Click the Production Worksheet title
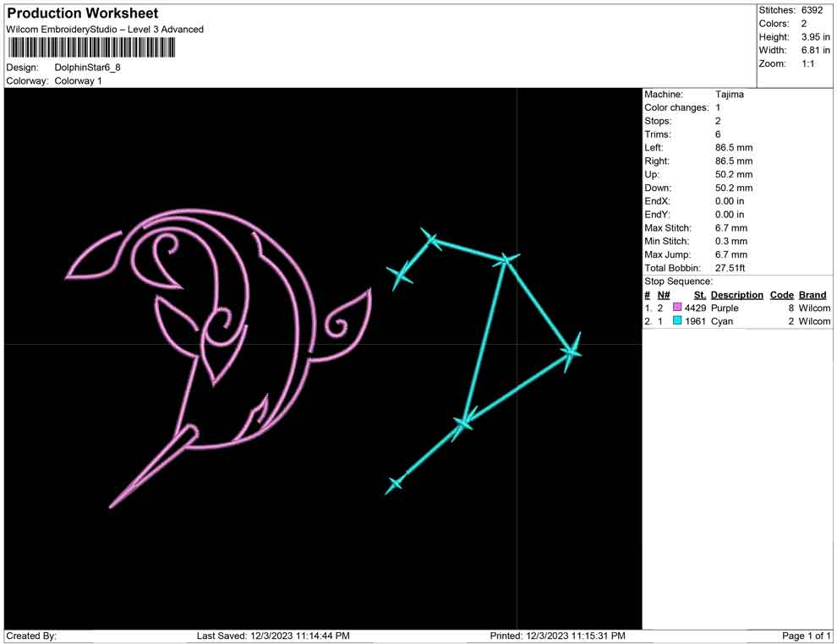 coord(83,14)
